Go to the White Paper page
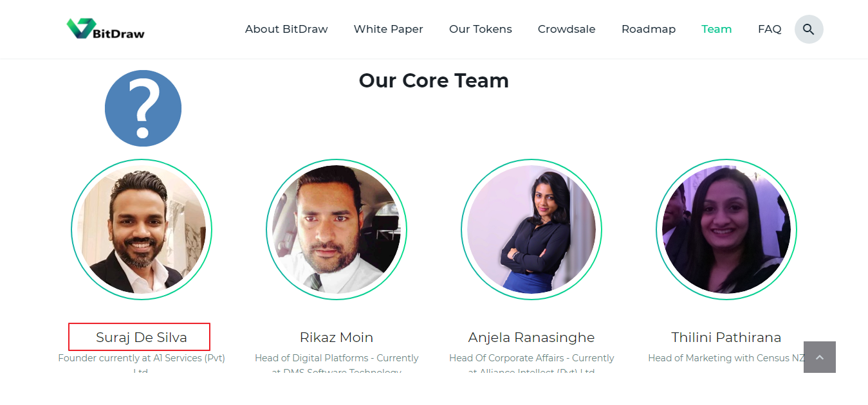This screenshot has height=405, width=868. (x=389, y=29)
